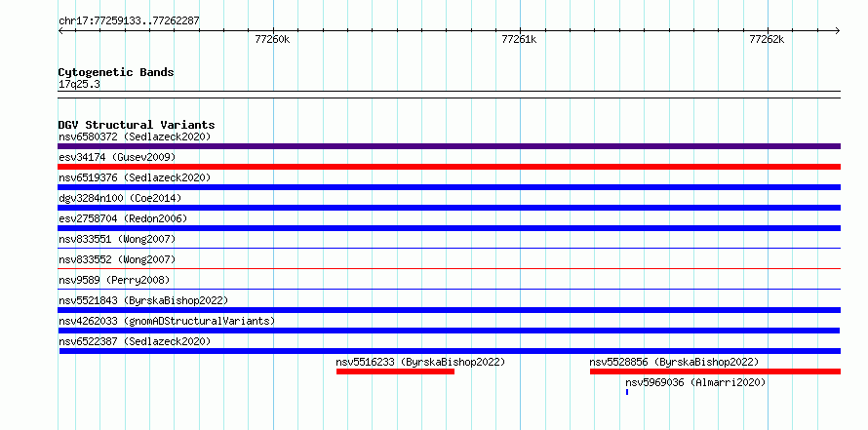
Task: Click the 77262k ruler tick label
Action: click(767, 39)
